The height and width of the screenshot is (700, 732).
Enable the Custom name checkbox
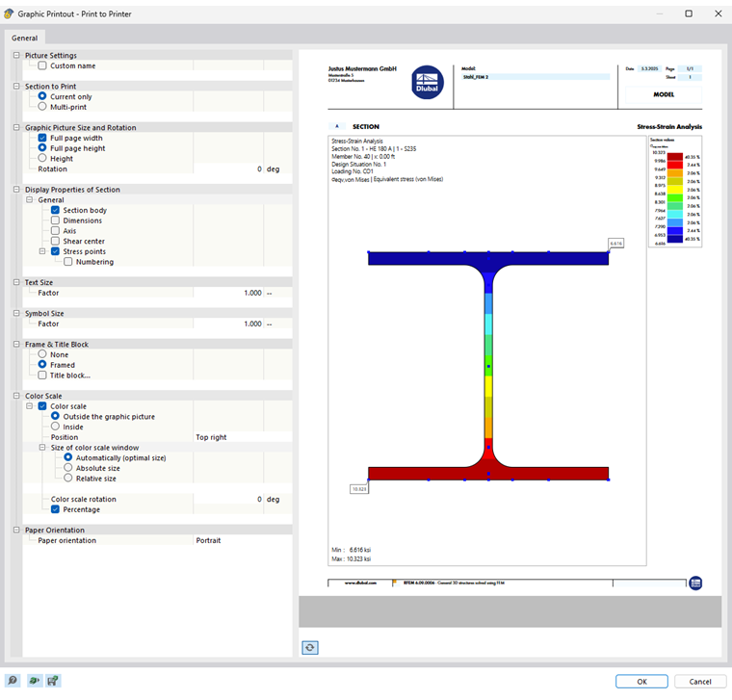[x=42, y=65]
